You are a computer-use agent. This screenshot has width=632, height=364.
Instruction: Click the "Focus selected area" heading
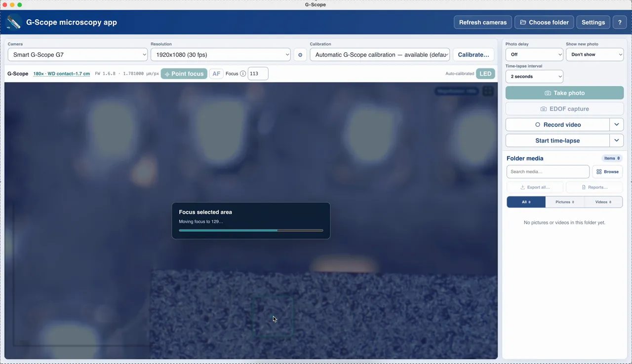point(205,212)
